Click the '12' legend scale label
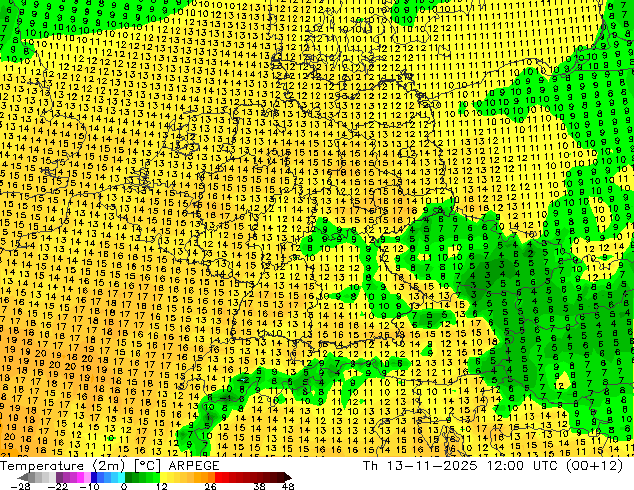The height and width of the screenshot is (490, 634). 162,486
